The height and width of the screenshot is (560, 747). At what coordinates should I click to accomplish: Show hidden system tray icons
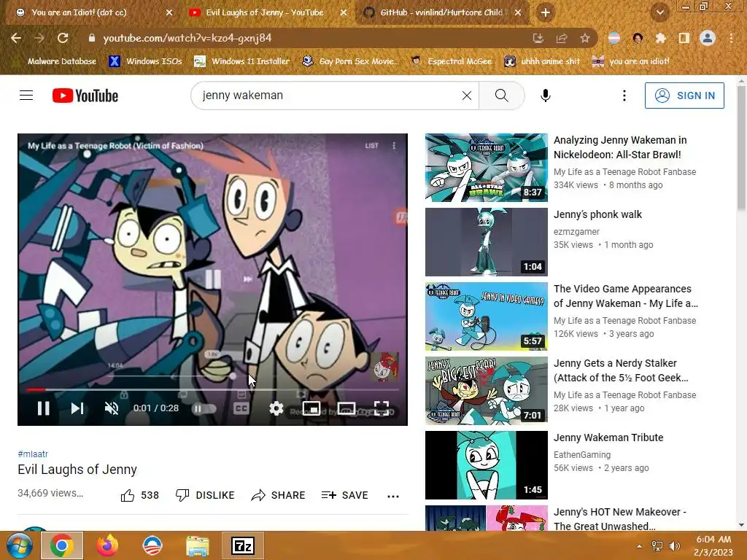coord(639,546)
